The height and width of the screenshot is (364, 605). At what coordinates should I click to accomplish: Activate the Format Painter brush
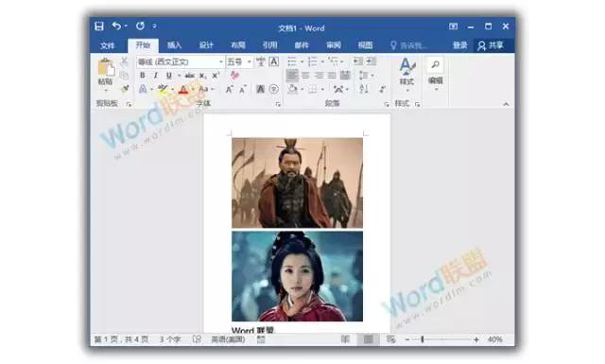124,89
